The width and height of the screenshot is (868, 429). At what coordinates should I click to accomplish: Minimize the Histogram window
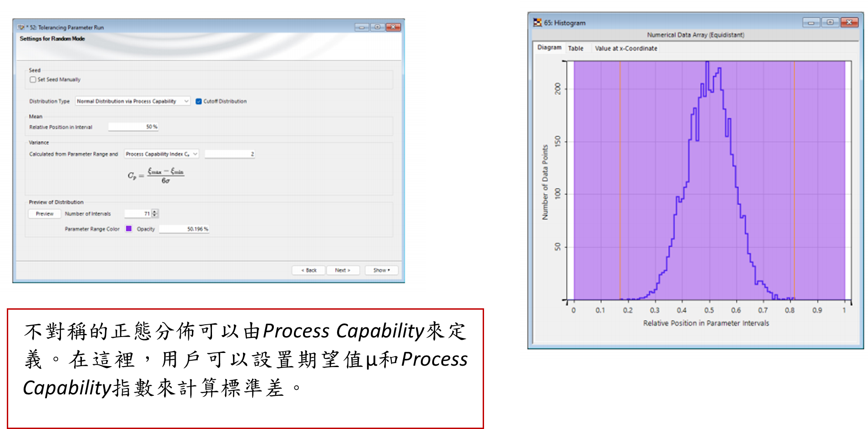[x=811, y=22]
